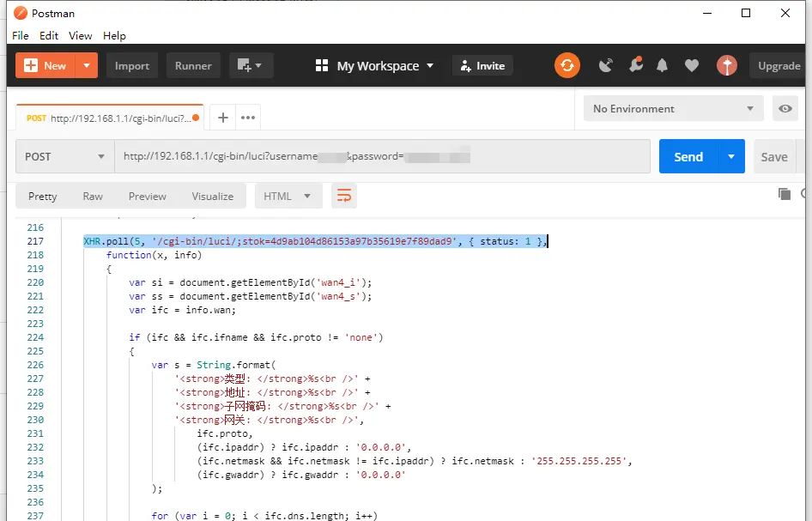This screenshot has height=521, width=812.
Task: Click the for loop line 237
Action: click(264, 515)
